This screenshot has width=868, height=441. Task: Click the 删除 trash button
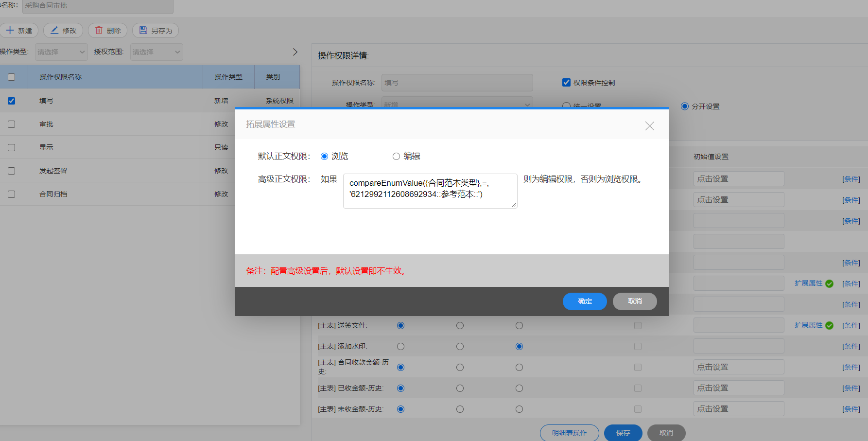(x=107, y=31)
